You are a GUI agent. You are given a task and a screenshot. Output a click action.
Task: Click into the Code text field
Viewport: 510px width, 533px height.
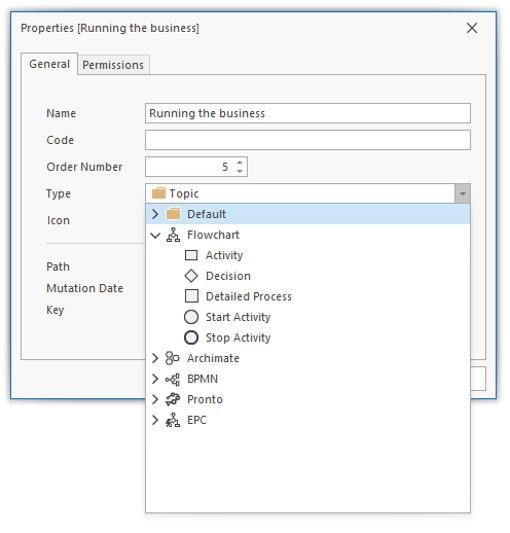tap(308, 140)
